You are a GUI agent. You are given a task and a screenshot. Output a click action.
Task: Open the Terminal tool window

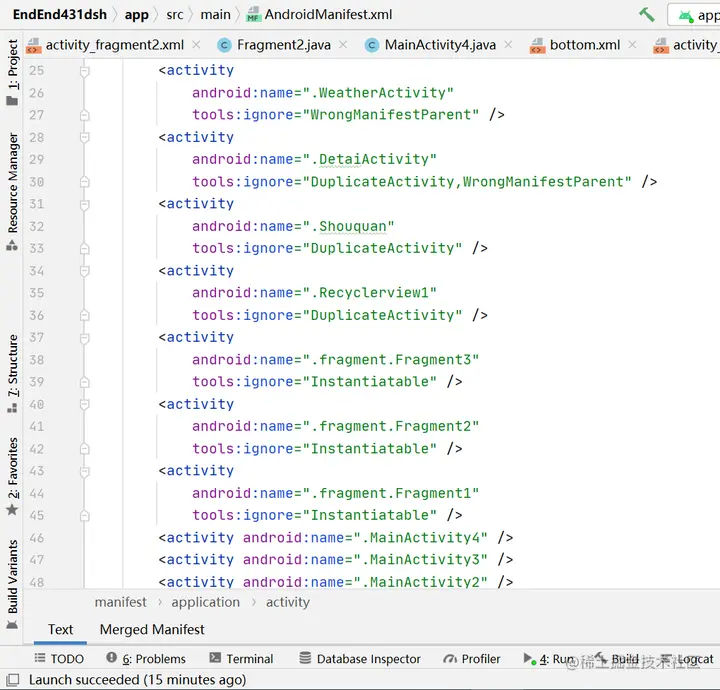click(x=241, y=659)
